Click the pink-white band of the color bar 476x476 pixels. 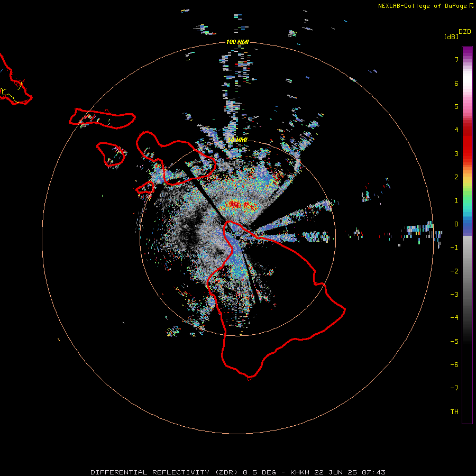tap(467, 88)
